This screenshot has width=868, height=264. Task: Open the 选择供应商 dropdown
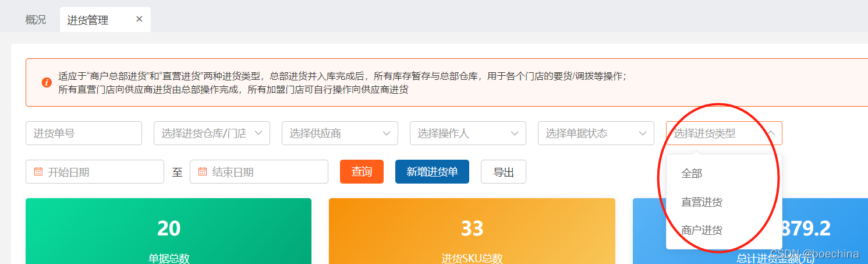pos(340,133)
